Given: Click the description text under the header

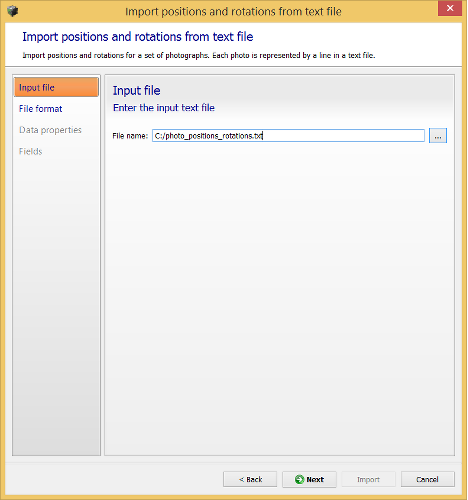Looking at the screenshot, I should (199, 55).
